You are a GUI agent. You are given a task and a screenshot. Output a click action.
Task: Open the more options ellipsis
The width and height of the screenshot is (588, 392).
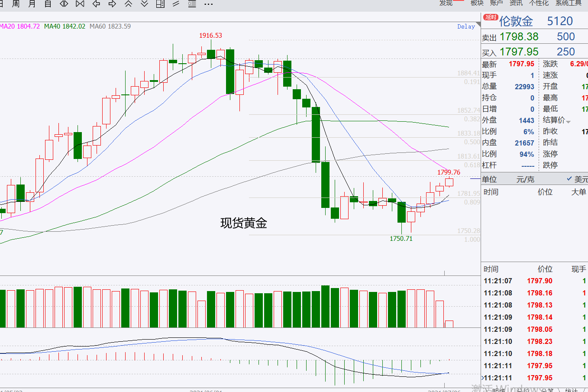208,4
